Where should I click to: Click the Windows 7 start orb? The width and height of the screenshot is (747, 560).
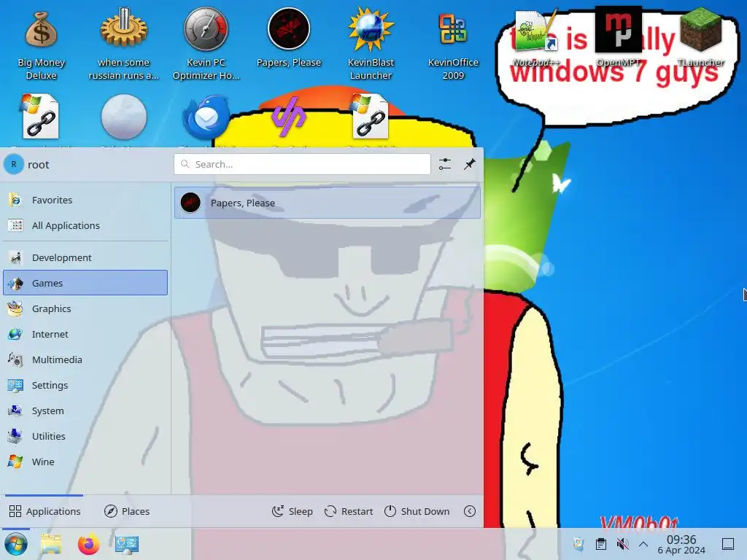[16, 544]
